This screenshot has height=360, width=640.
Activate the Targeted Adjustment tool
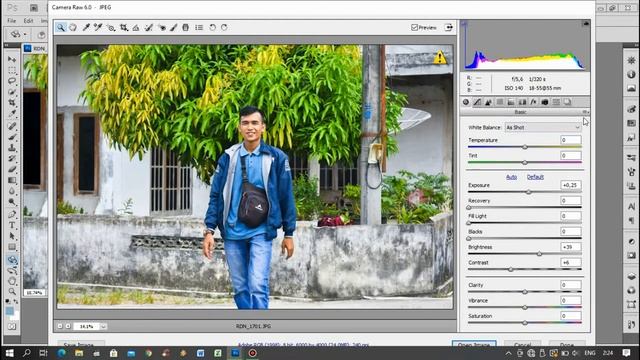111,27
